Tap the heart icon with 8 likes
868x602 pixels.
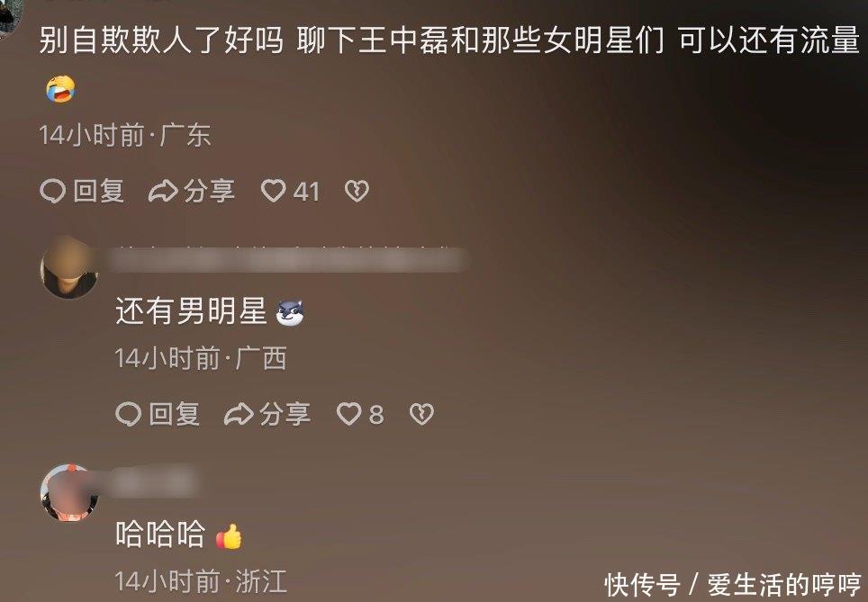(x=349, y=414)
